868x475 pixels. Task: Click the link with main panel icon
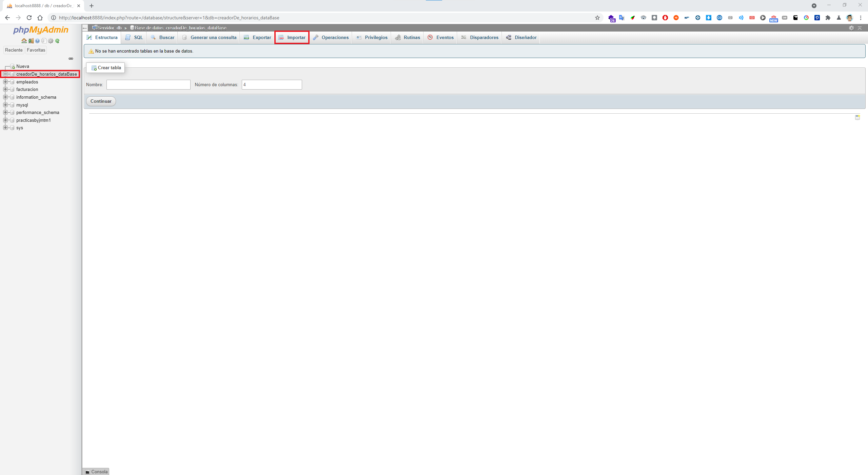[x=71, y=59]
